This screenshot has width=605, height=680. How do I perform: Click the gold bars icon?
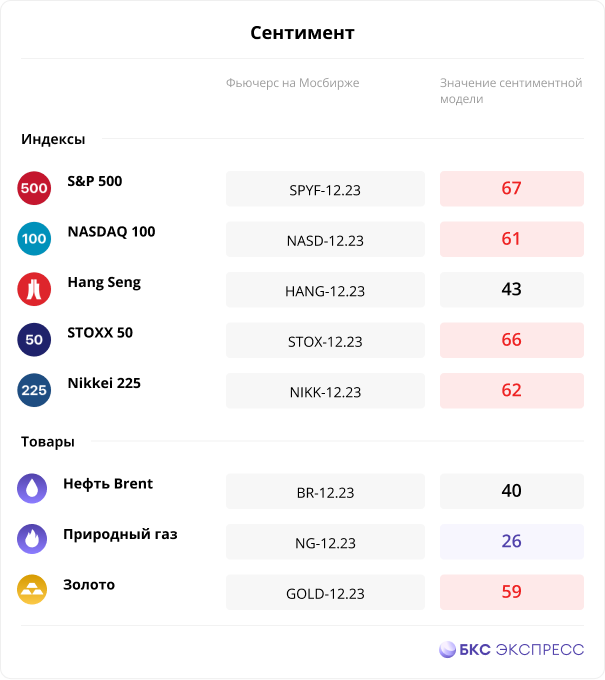click(32, 589)
